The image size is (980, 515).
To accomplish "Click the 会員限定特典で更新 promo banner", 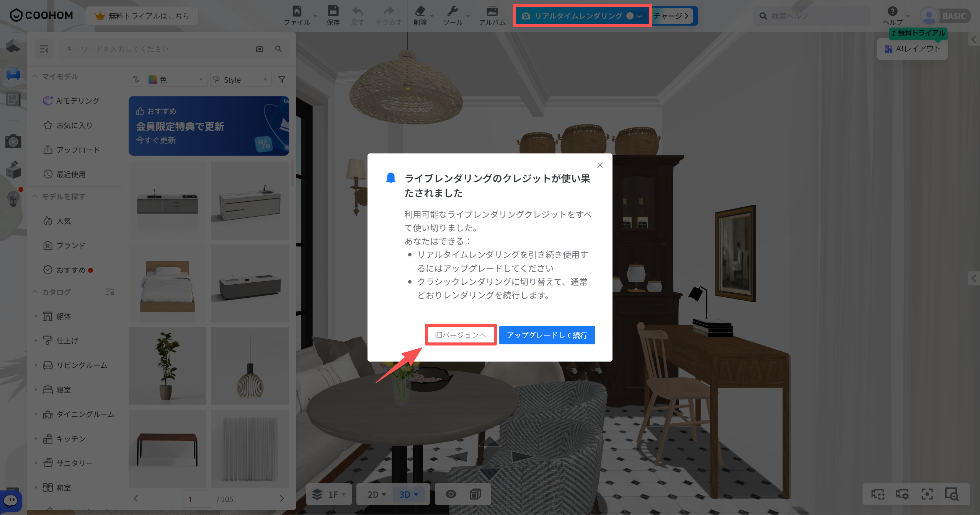I will click(x=209, y=125).
